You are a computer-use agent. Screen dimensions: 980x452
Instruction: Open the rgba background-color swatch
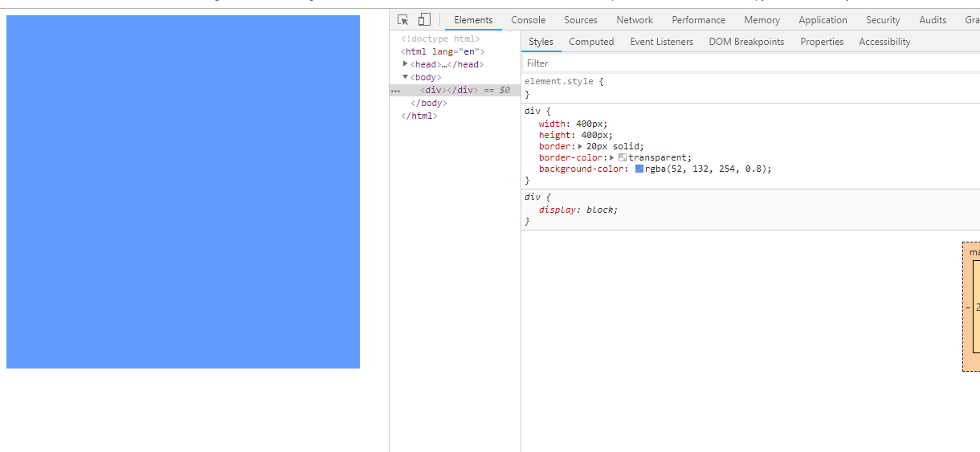coord(639,169)
